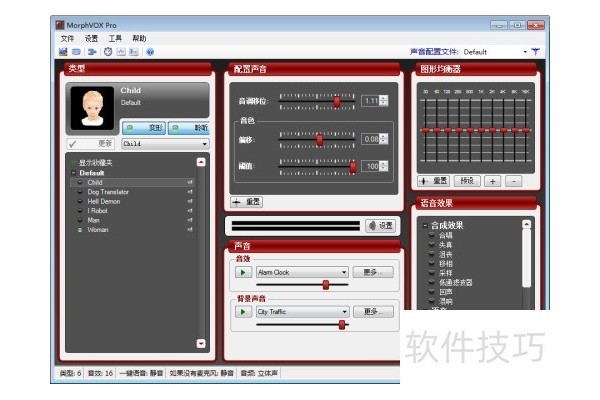Click the 阈值 threshold slider handle
This screenshot has width=600, height=400.
pos(353,167)
